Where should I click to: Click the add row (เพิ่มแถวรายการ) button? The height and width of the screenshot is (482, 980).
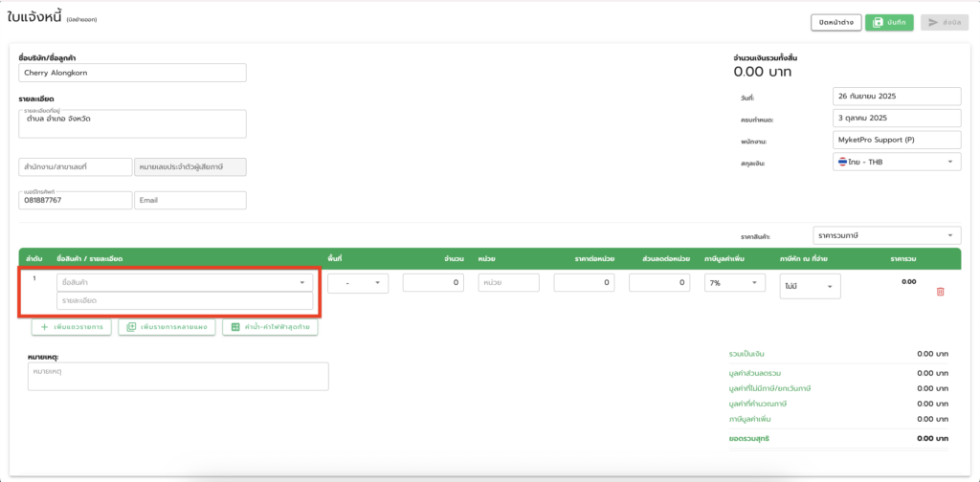tap(72, 327)
